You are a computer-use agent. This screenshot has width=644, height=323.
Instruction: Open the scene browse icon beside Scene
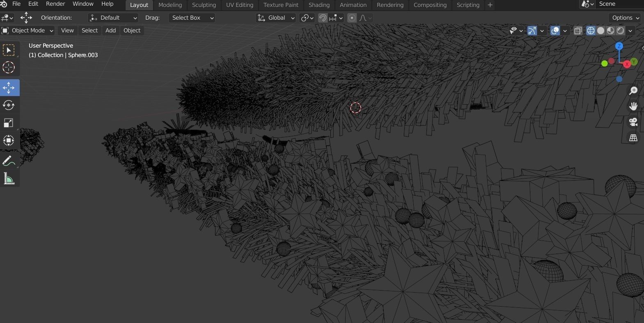point(588,4)
